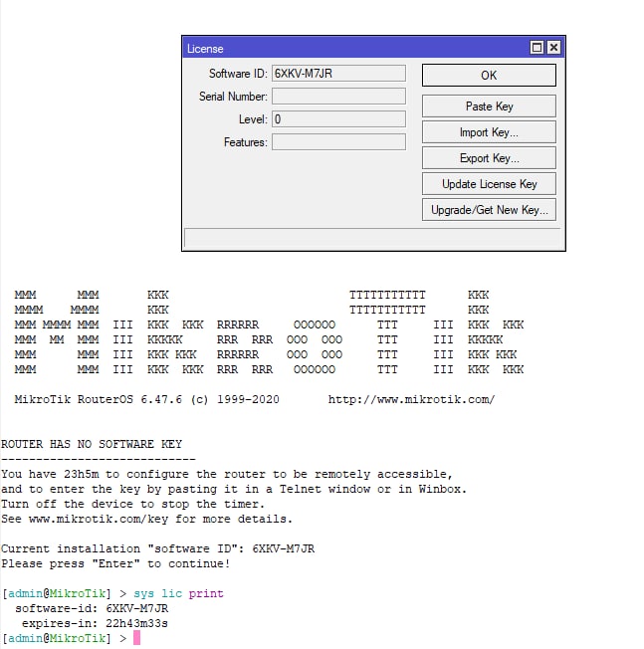The image size is (644, 649).
Task: Click the 'Turn off the device to stop the timer' line
Action: (132, 504)
